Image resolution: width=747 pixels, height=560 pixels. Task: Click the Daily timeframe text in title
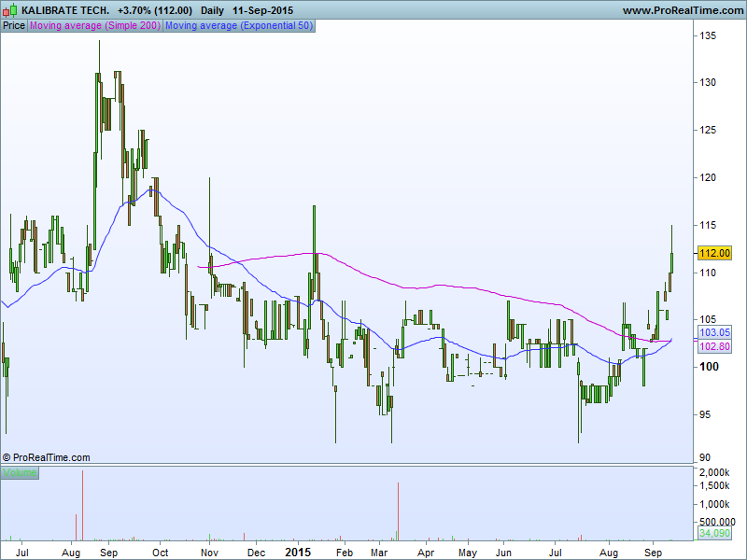click(213, 10)
